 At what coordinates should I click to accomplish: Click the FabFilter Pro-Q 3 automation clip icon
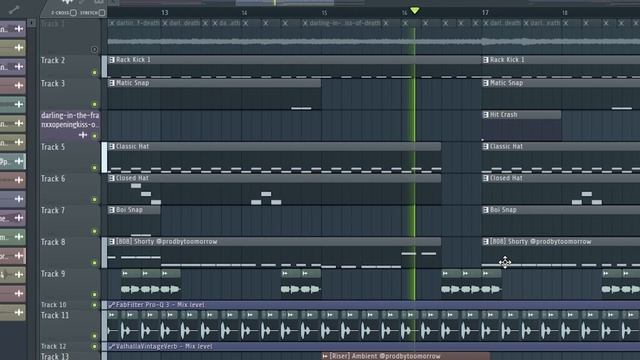pos(112,305)
